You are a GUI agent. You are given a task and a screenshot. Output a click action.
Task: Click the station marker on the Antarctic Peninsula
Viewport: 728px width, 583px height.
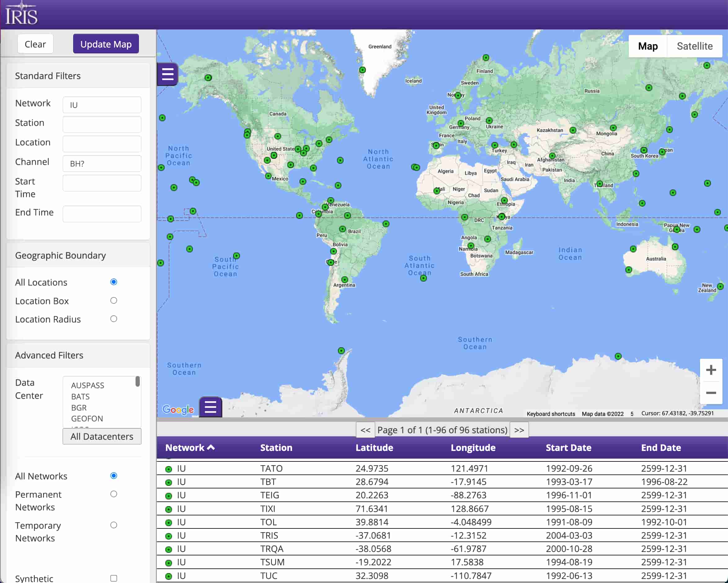pyautogui.click(x=341, y=351)
